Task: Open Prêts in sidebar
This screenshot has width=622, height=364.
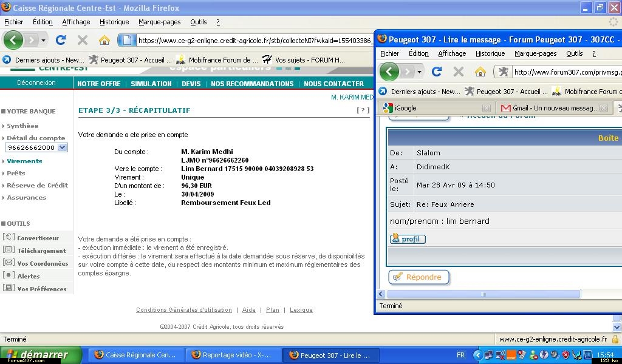Action: 16,173
